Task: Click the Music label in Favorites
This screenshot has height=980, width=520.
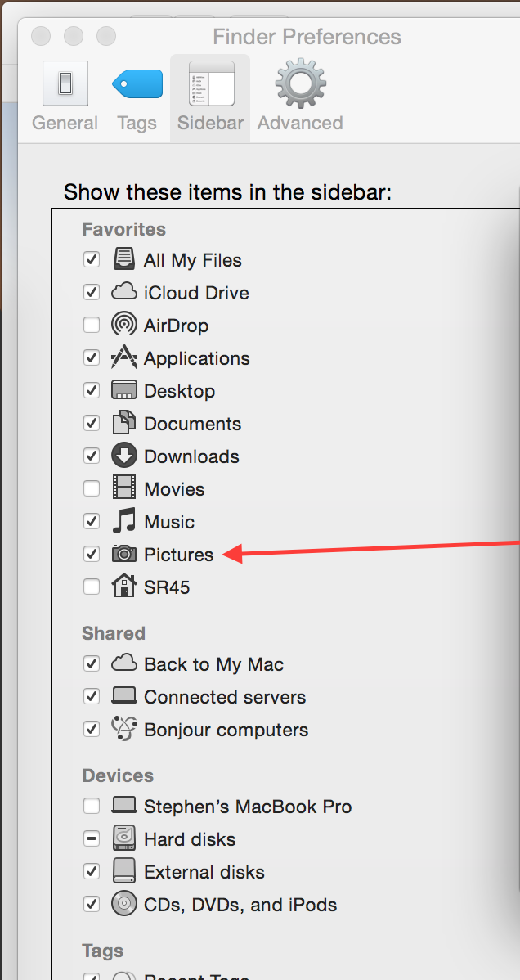Action: click(x=168, y=522)
